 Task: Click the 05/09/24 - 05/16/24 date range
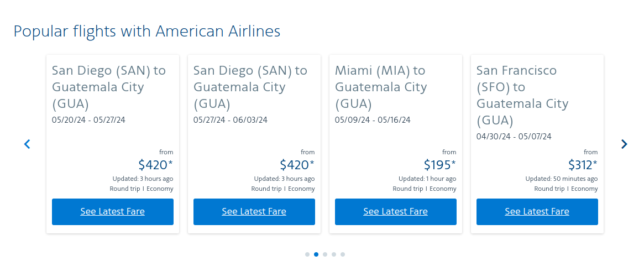(x=373, y=120)
